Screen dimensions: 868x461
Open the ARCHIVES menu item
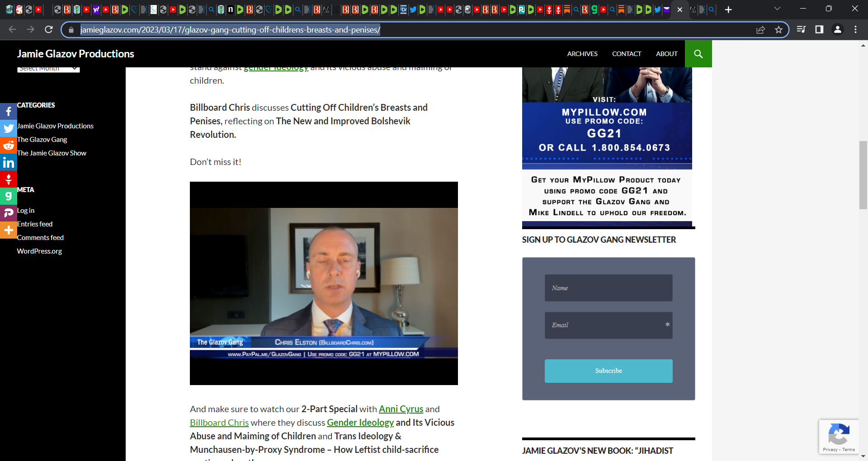coord(582,54)
